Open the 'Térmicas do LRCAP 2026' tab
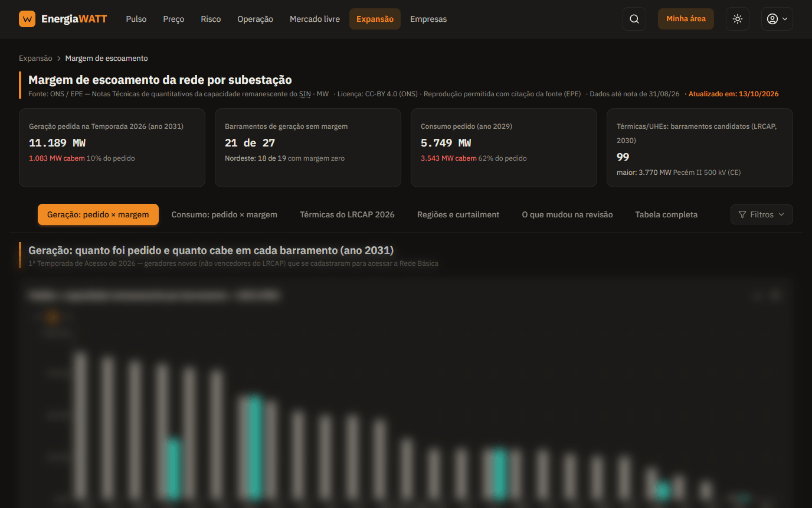 click(347, 214)
